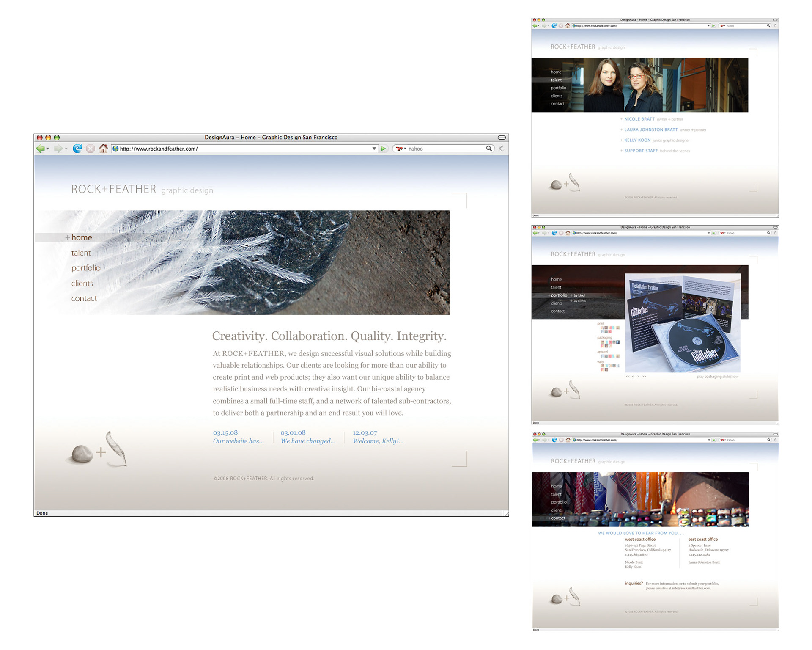This screenshot has width=812, height=650.
Task: Reload the page with the blue refresh icon
Action: pos(77,149)
